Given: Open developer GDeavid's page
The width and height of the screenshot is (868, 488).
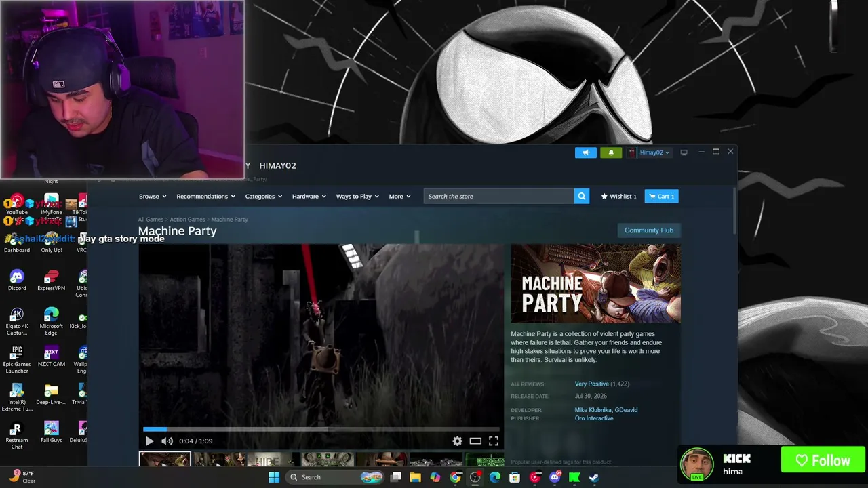Looking at the screenshot, I should (x=626, y=410).
